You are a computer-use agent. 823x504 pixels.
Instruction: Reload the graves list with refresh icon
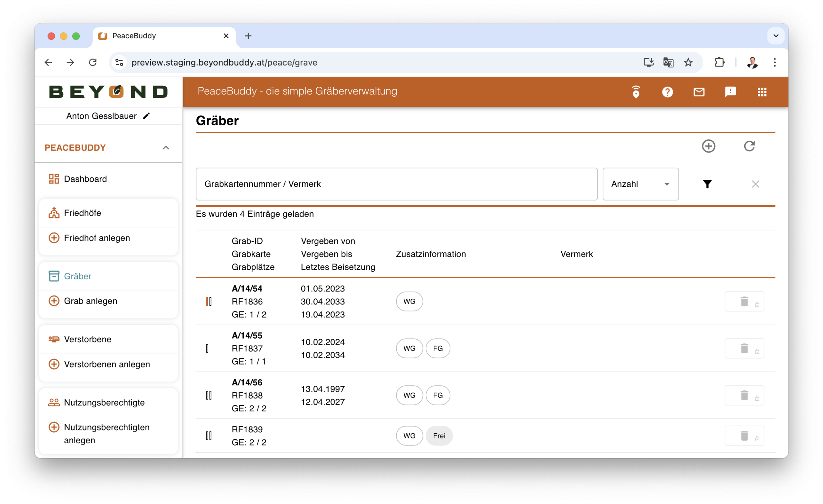[x=749, y=146]
